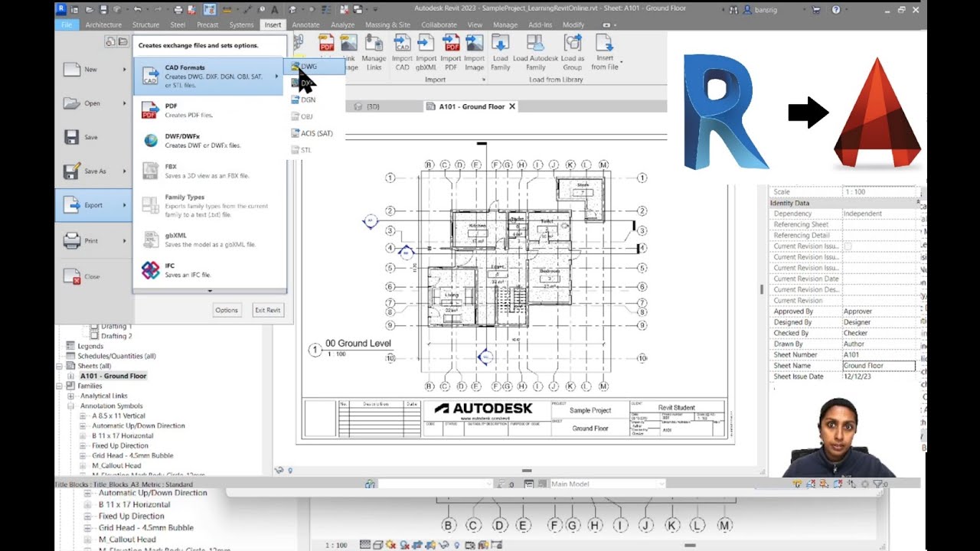
Task: Expand the Analytical Links node
Action: coord(71,396)
